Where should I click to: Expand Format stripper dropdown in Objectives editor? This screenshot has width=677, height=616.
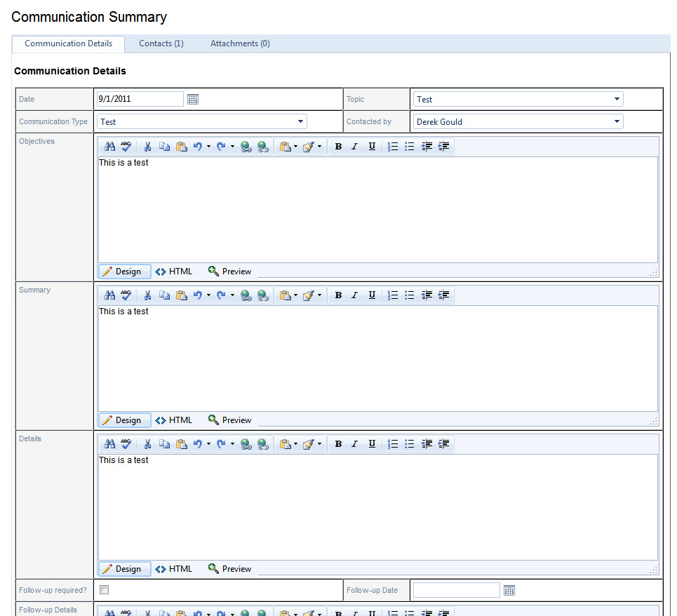coord(319,147)
